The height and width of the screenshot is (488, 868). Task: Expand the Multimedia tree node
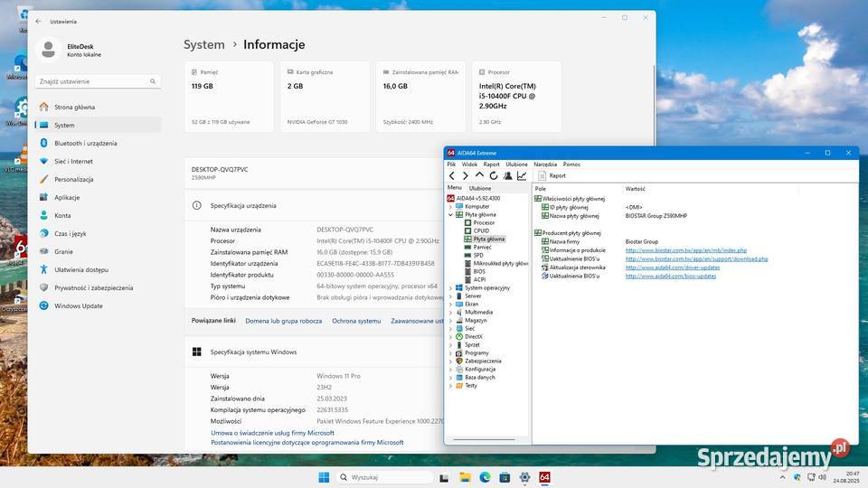pyautogui.click(x=450, y=312)
